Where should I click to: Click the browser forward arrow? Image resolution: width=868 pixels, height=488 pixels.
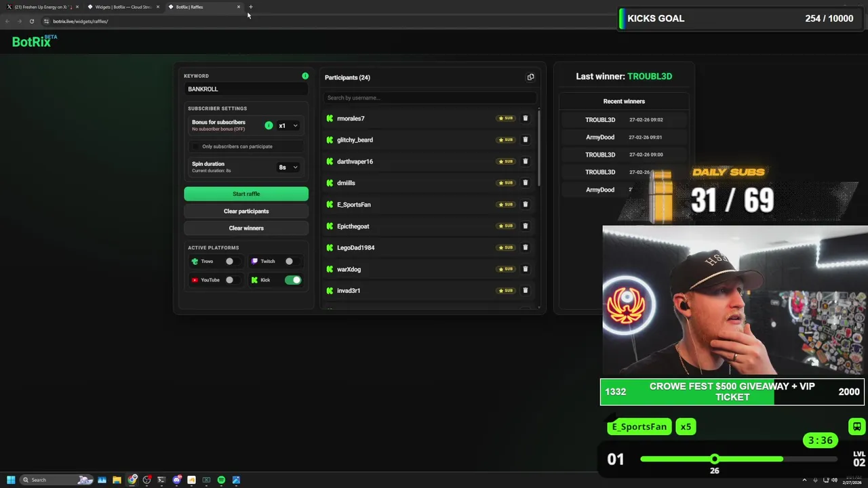[19, 21]
